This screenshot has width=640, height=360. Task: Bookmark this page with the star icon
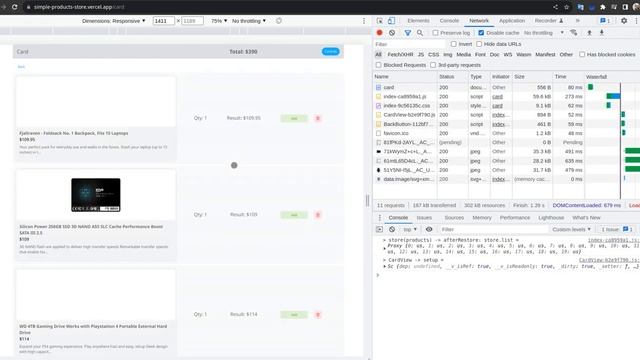click(x=567, y=7)
